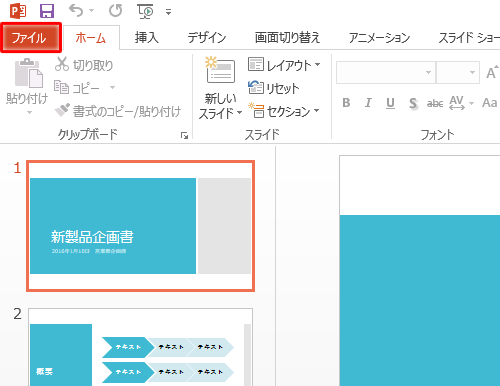This screenshot has width=500, height=386.
Task: Click the increase font size icon
Action: point(492,72)
